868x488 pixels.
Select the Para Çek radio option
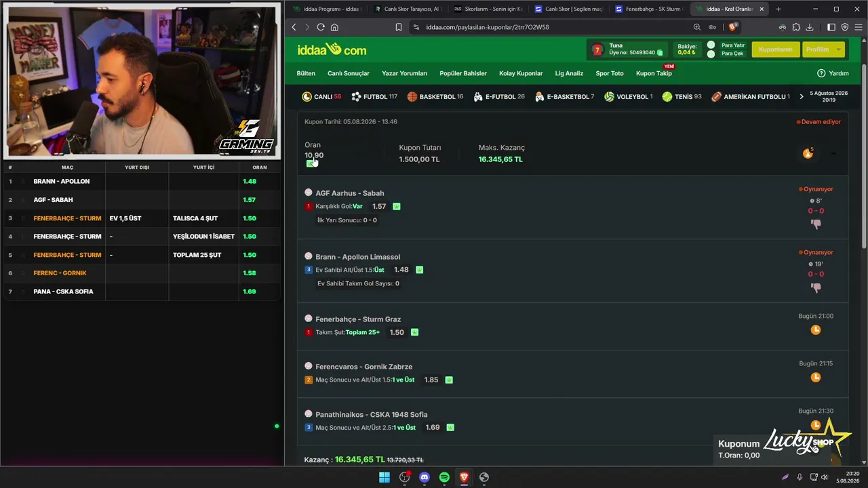tap(711, 54)
